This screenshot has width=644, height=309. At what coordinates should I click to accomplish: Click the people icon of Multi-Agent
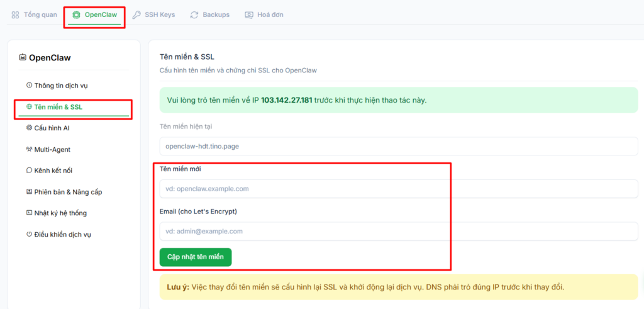tap(29, 150)
